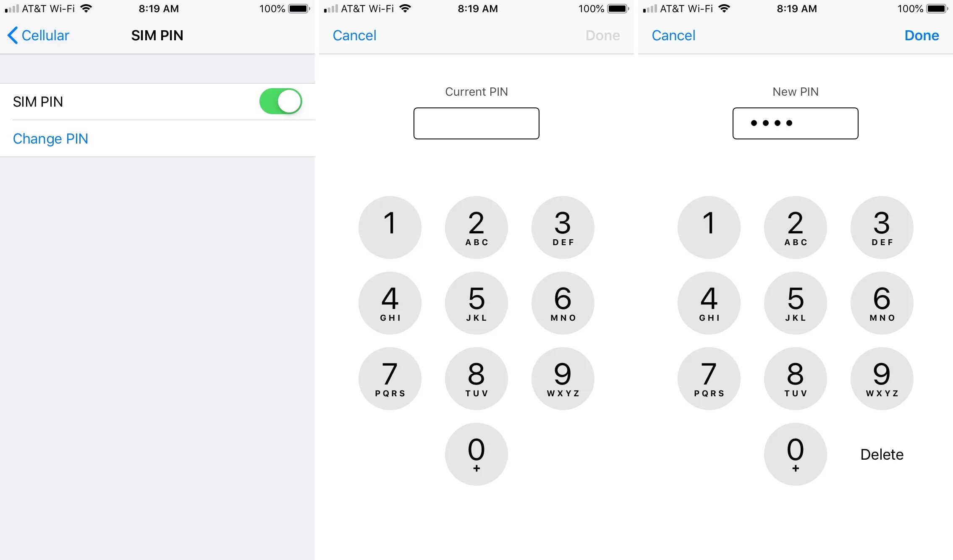Tap the number 4 key on left keypad
Screen dimensions: 953x560
pyautogui.click(x=390, y=304)
